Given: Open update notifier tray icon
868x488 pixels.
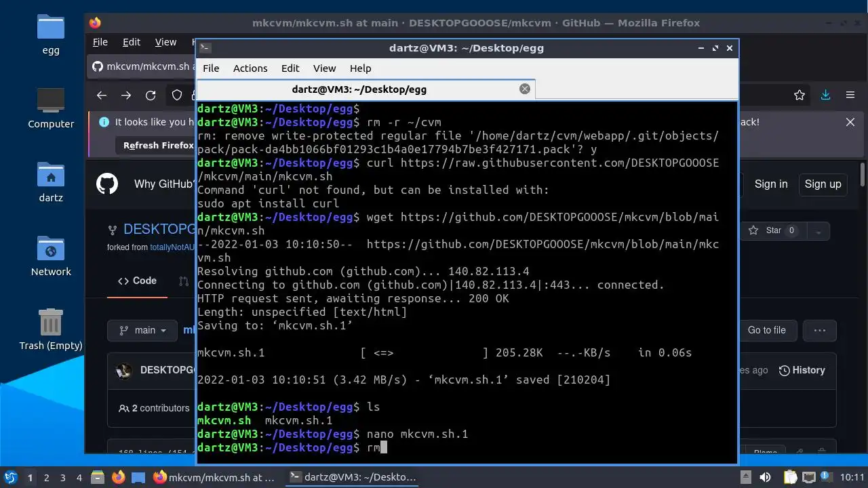Looking at the screenshot, I should [x=827, y=477].
